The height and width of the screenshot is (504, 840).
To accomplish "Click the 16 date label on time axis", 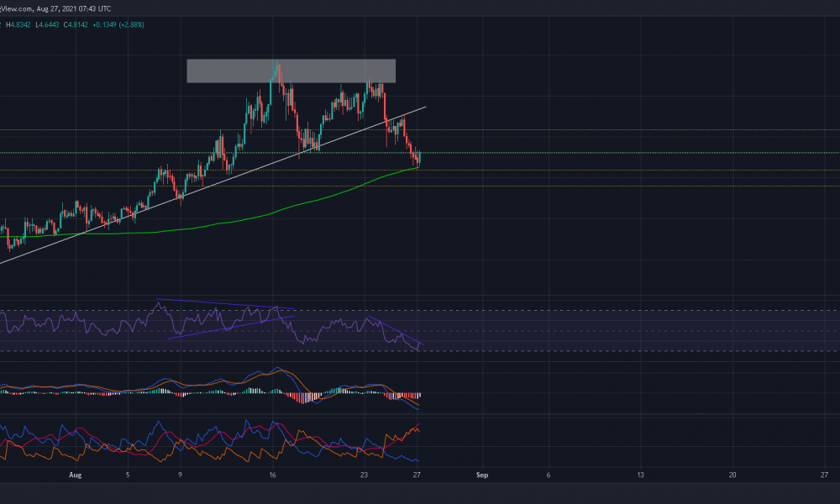I will pos(272,475).
